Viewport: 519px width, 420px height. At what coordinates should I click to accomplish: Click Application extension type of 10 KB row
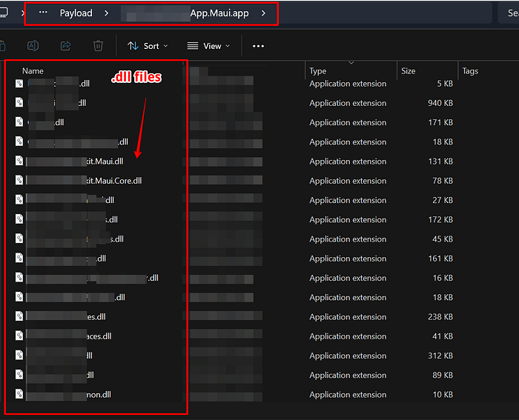[348, 395]
